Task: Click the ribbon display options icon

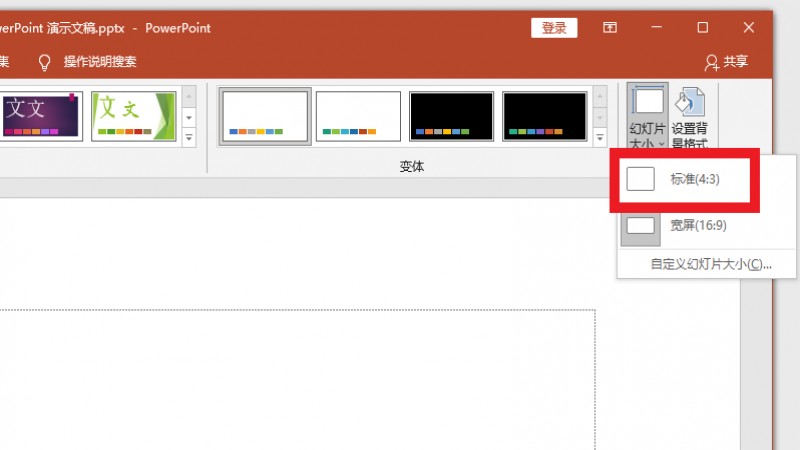Action: 610,28
